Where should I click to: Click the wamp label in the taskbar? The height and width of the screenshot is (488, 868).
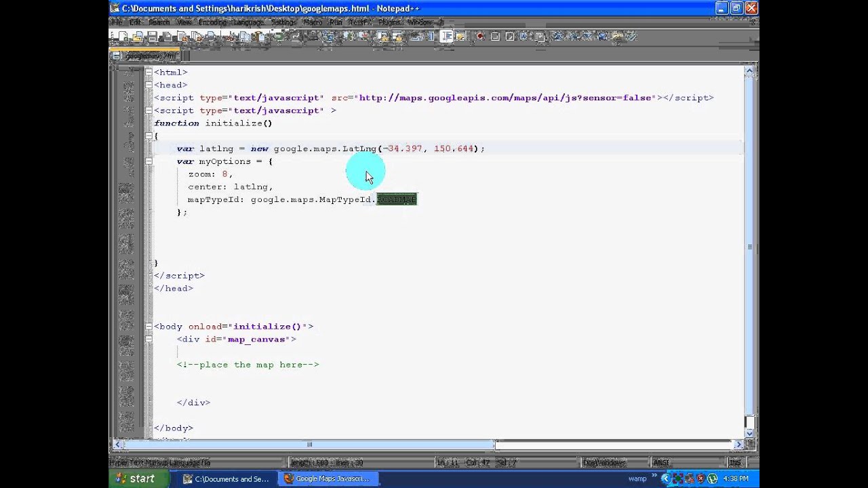point(637,479)
